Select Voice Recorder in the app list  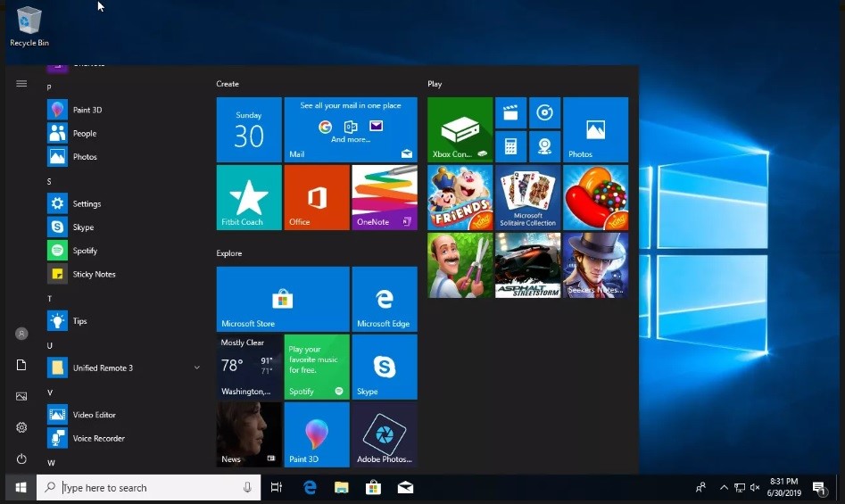click(98, 438)
